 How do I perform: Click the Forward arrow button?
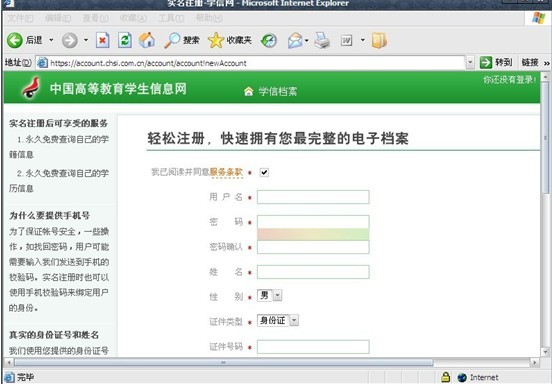point(69,40)
